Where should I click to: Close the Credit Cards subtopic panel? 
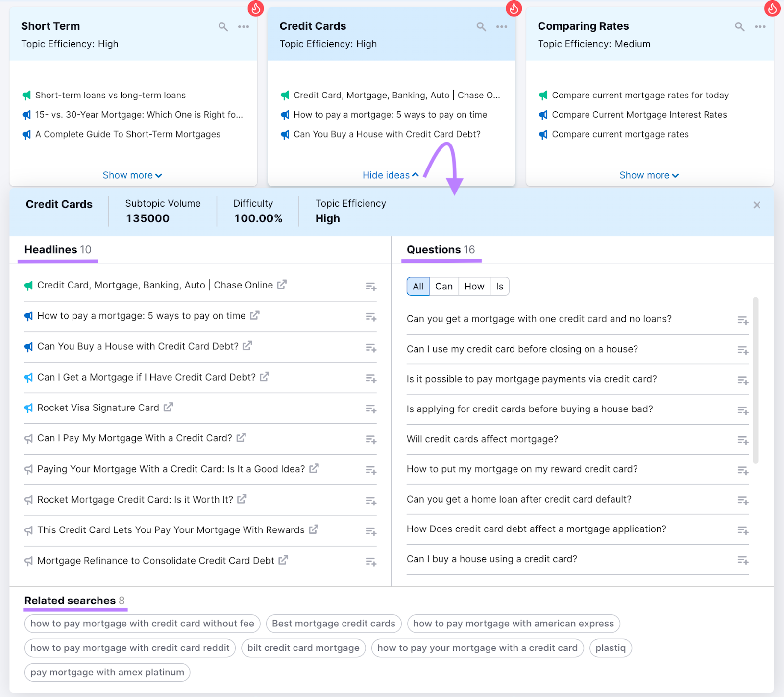coord(757,205)
